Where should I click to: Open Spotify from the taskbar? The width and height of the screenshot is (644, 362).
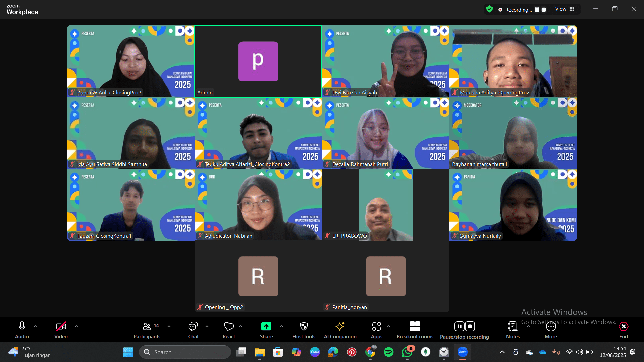coord(388,352)
